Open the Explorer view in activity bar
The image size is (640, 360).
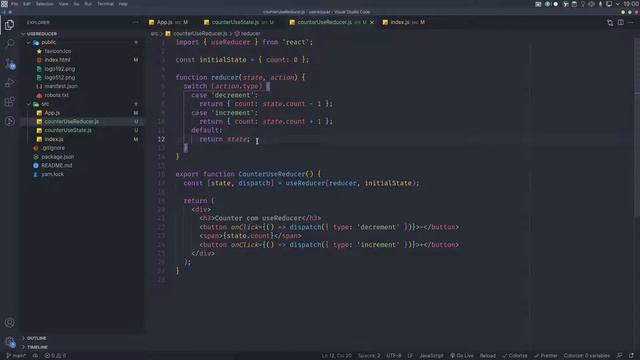tap(10, 25)
